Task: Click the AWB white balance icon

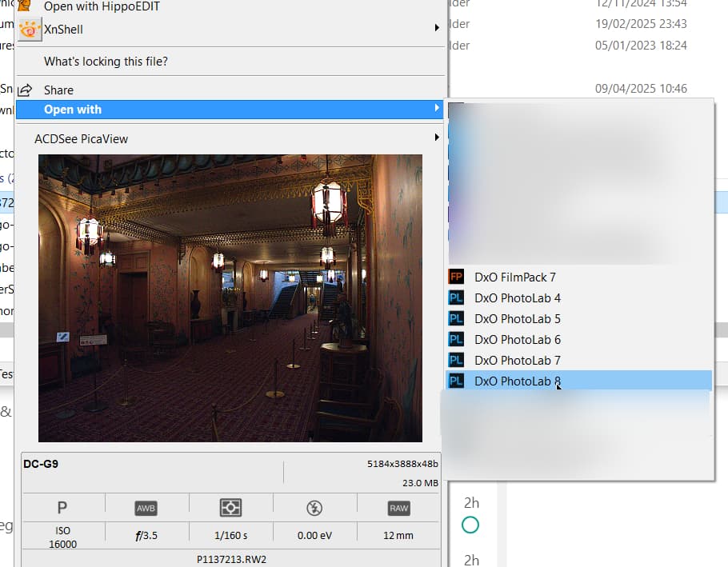Action: tap(146, 509)
